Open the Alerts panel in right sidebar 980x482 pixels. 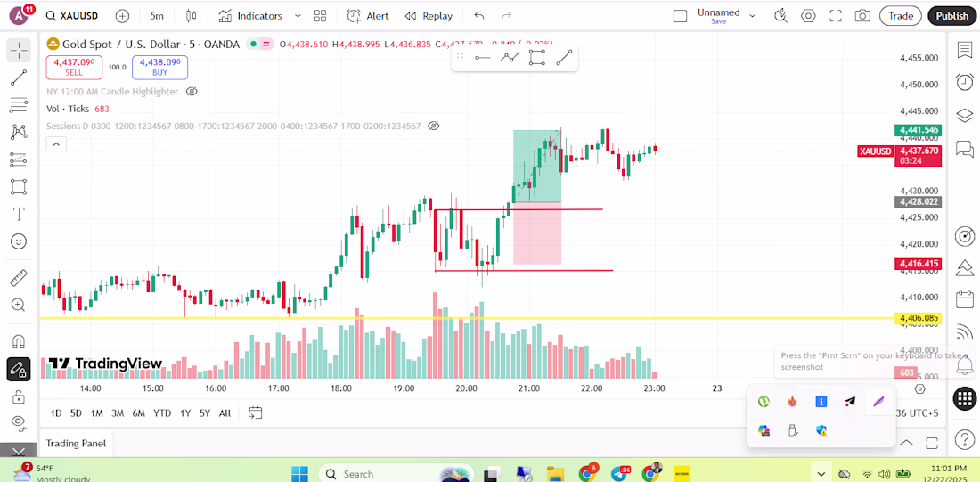964,82
